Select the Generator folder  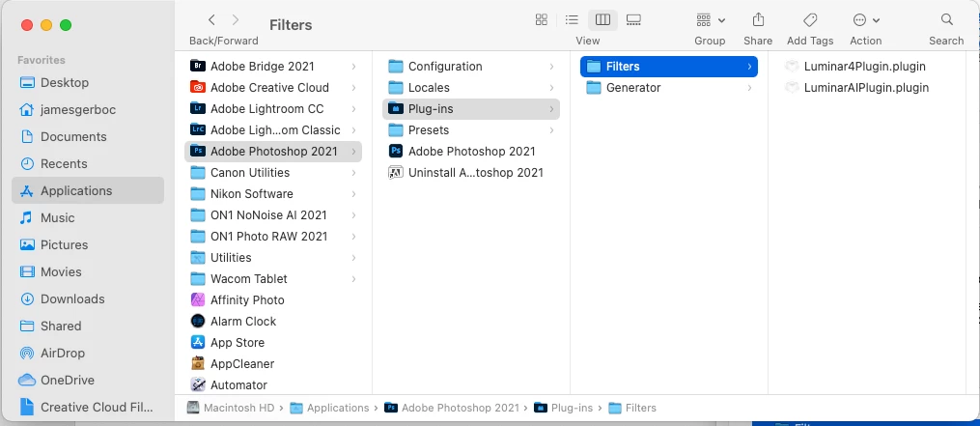click(x=669, y=87)
